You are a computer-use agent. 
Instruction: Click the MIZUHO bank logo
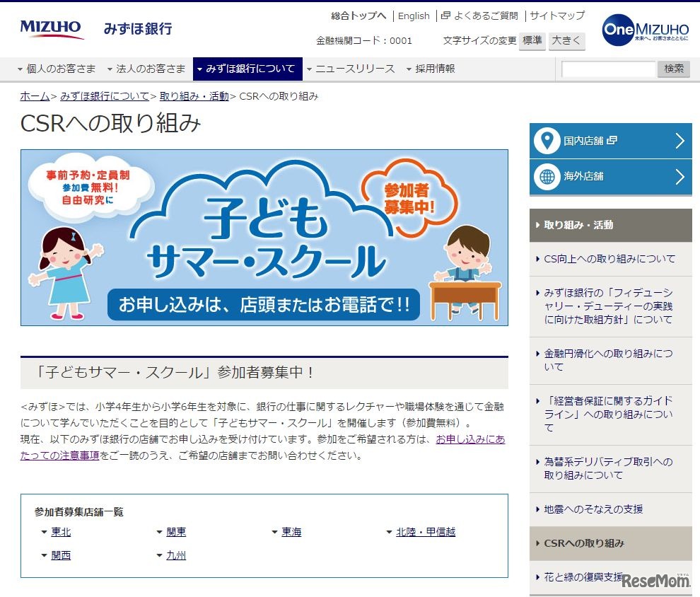tap(49, 27)
